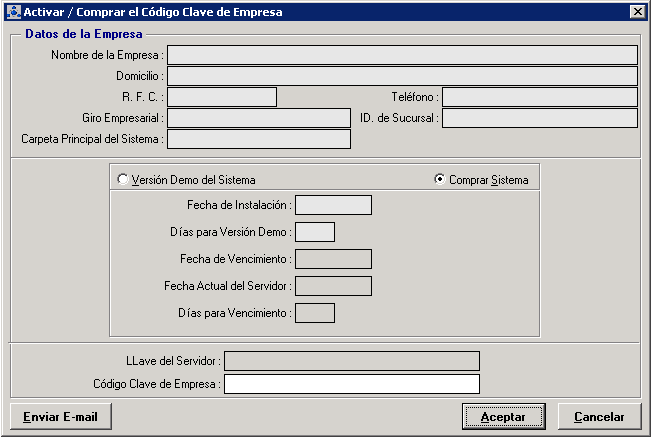Select the Carpeta Principal del Sistema field
This screenshot has height=438, width=652.
[x=258, y=139]
